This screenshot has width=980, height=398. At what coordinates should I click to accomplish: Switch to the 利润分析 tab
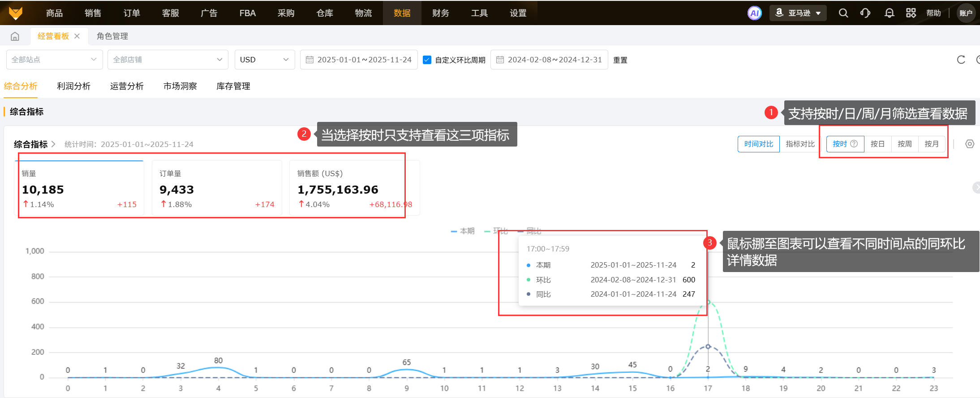(x=73, y=86)
